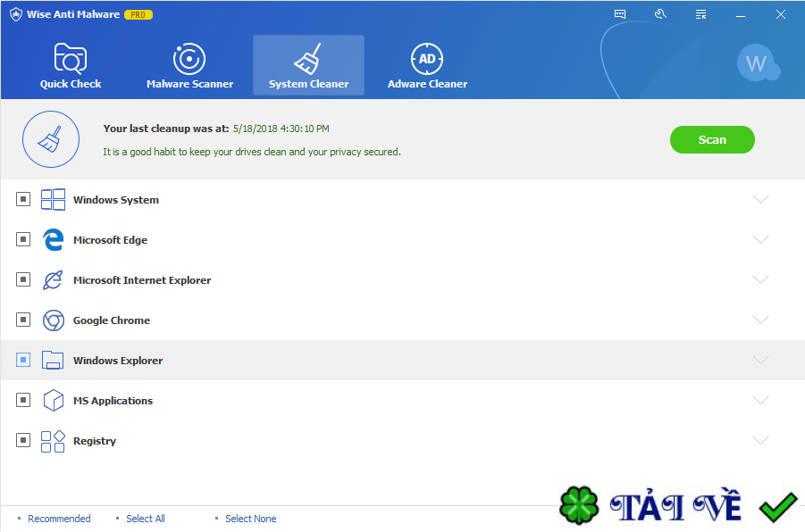Click the feedback chat bubble icon
Screen dimensions: 805x532
point(619,13)
